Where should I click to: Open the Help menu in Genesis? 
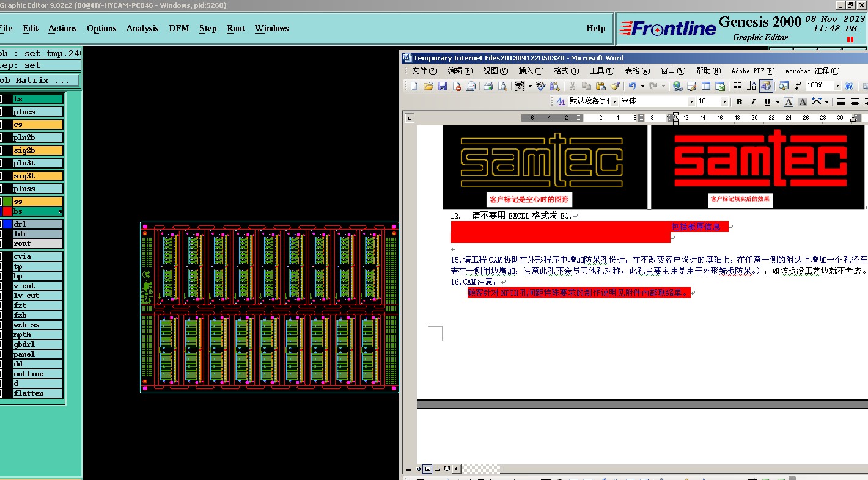pyautogui.click(x=596, y=28)
